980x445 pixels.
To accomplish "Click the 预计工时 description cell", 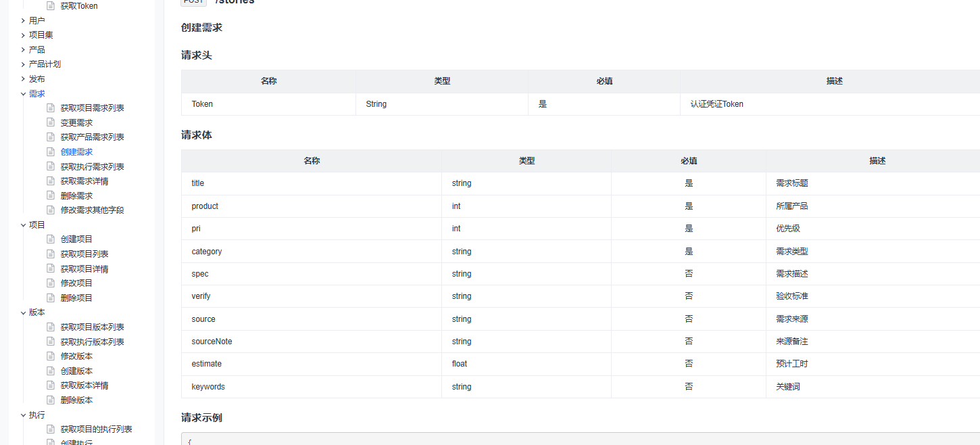I will [873, 364].
